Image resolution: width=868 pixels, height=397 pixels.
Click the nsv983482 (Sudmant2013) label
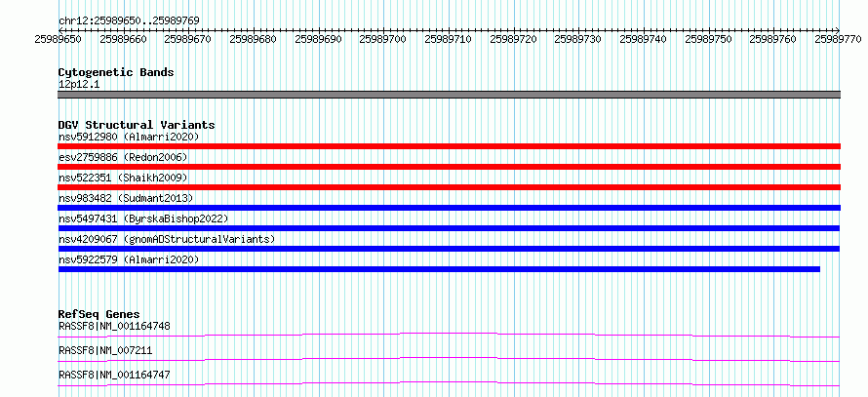click(126, 198)
